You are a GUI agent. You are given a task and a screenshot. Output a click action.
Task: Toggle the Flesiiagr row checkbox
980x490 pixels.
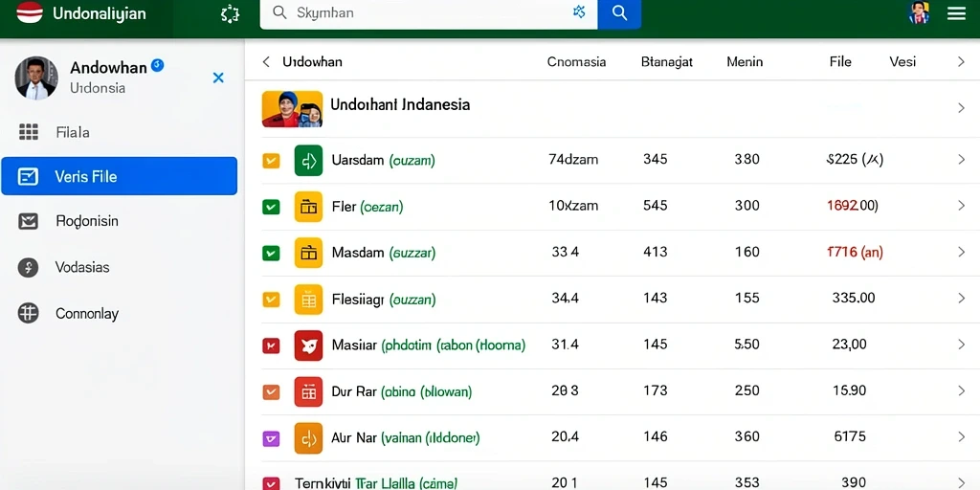[271, 300]
